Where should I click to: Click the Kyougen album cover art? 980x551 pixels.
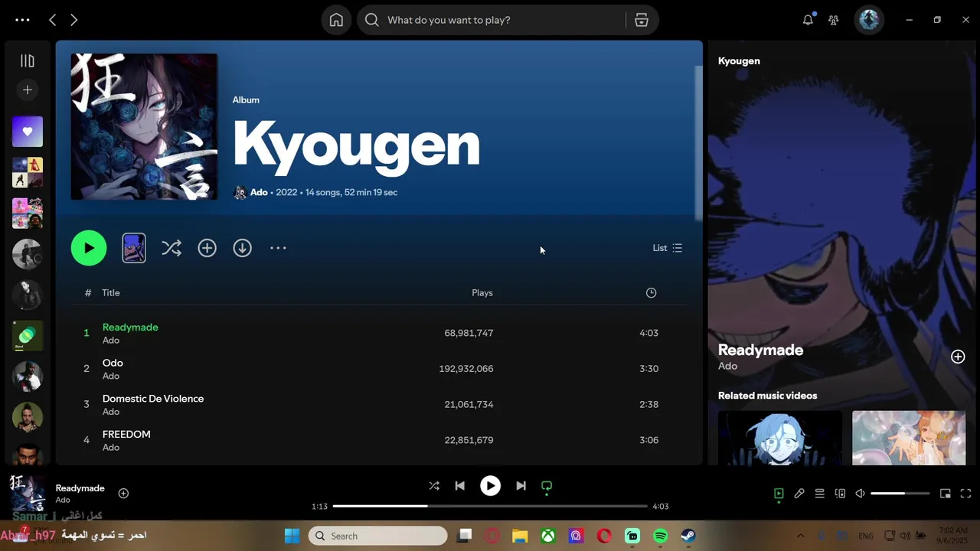[144, 126]
